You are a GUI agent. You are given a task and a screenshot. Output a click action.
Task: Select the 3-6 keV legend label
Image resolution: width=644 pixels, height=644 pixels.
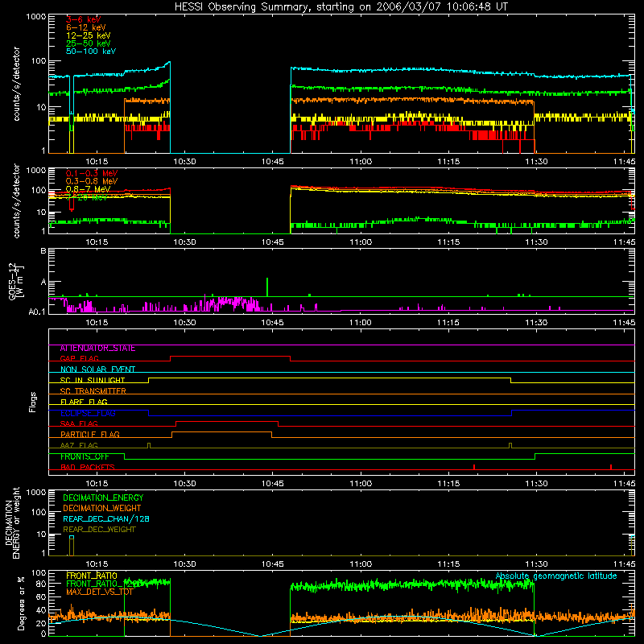(x=83, y=19)
